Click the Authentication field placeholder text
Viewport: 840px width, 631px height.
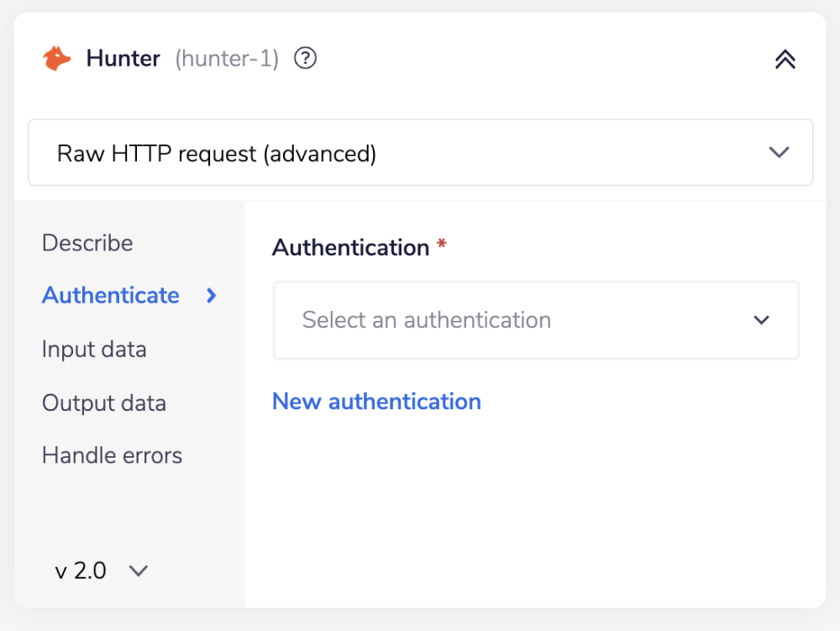pos(425,320)
